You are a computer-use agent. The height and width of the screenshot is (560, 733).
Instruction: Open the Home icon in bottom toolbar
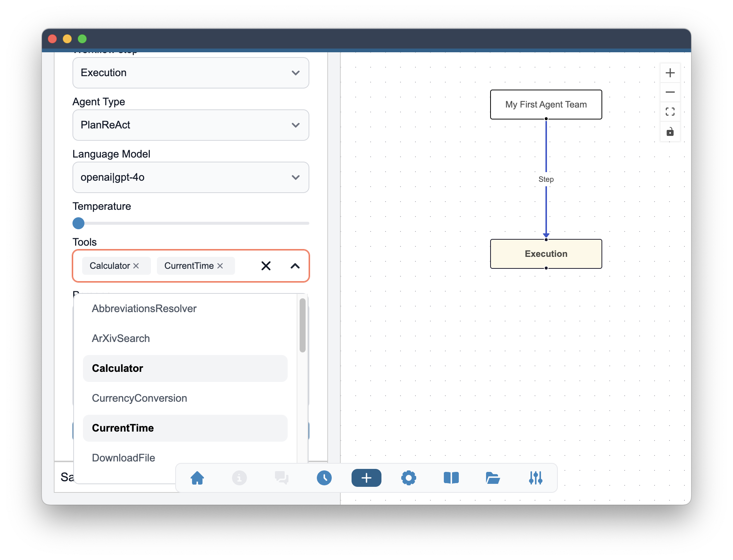[x=197, y=478]
